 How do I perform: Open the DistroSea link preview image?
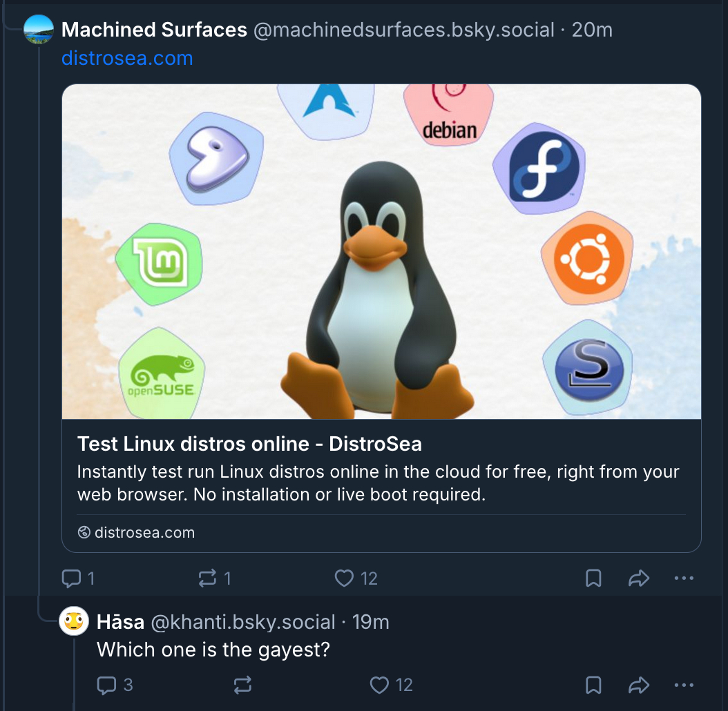click(x=381, y=251)
